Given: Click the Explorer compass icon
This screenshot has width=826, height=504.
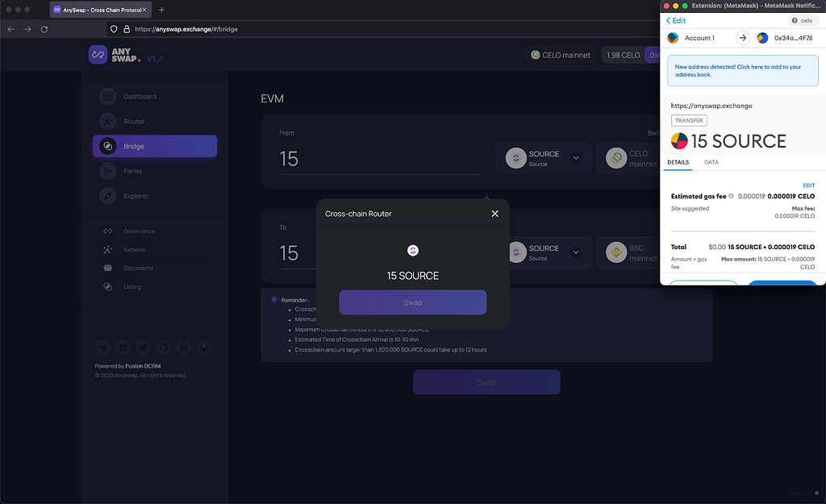Looking at the screenshot, I should click(107, 196).
